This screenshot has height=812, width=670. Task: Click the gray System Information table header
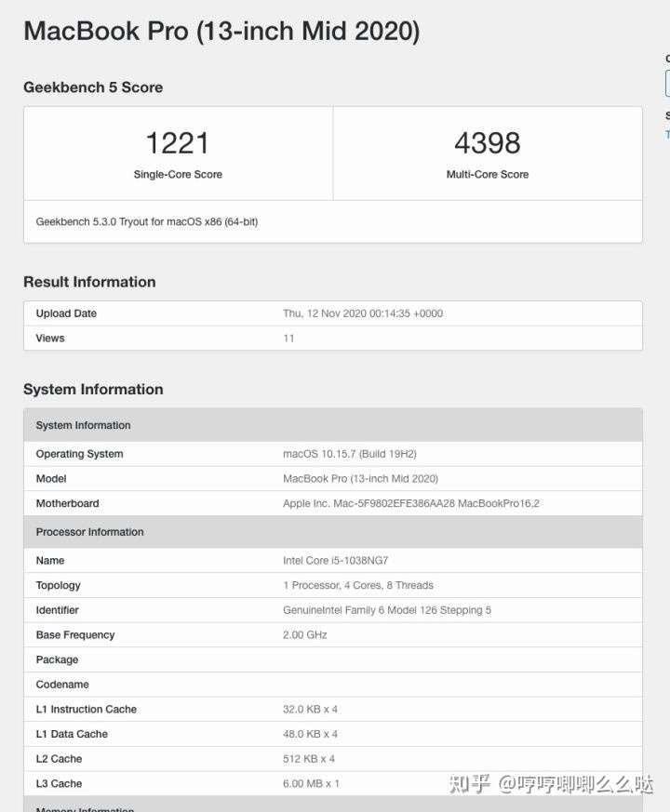point(333,425)
